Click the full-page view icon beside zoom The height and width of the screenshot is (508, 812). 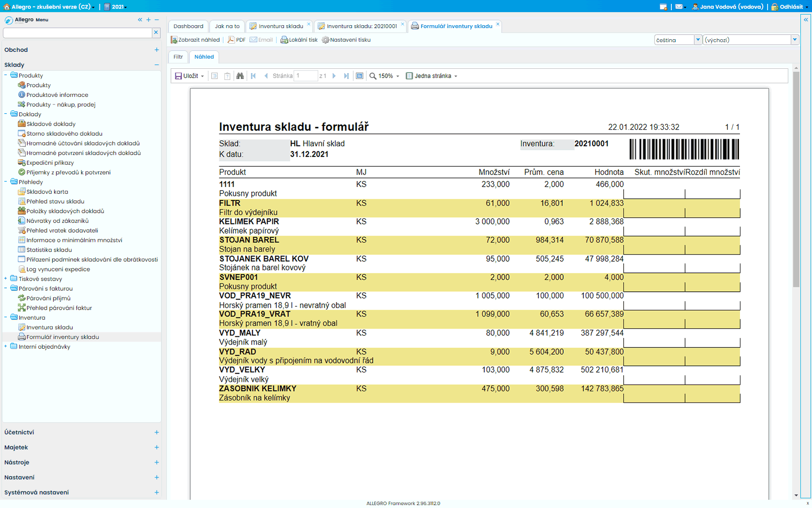pyautogui.click(x=359, y=76)
